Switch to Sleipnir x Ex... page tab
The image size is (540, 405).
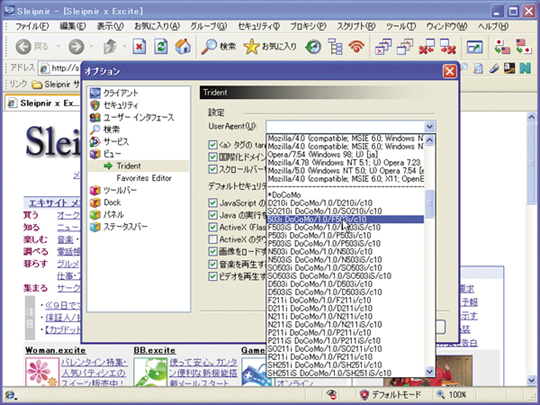coord(43,103)
